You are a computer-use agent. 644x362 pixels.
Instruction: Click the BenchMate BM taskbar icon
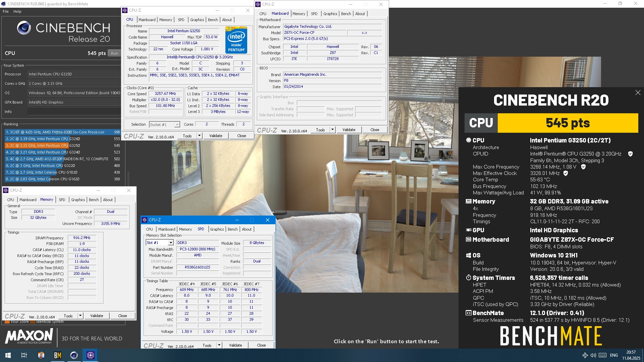[57, 355]
